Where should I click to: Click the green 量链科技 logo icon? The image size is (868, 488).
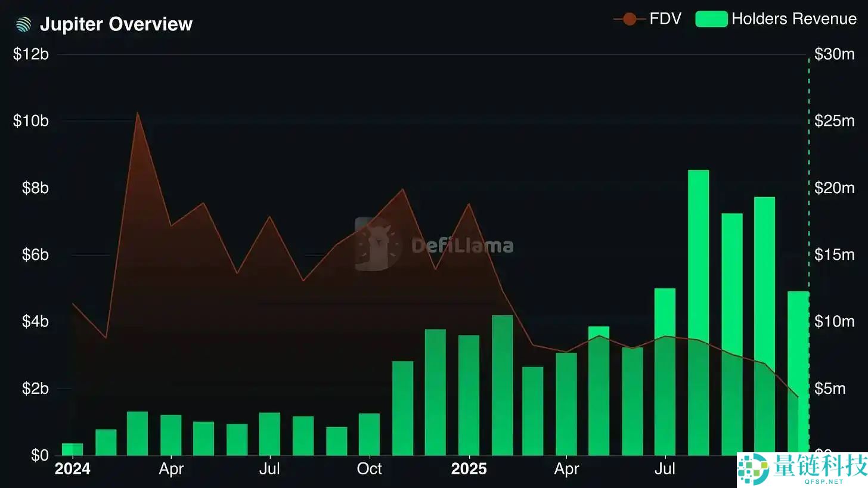753,469
